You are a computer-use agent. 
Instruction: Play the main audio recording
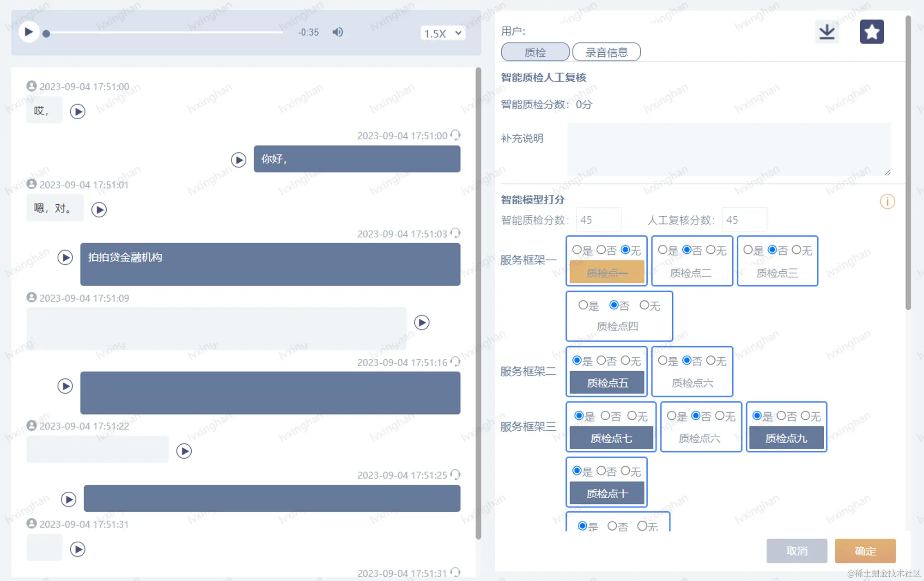point(29,32)
